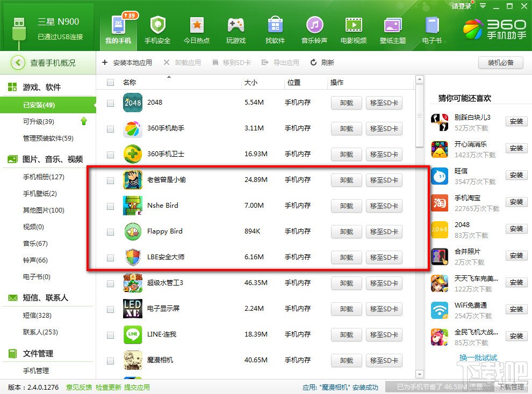Screen dimensions: 532x394
Task: Select 管理预装软件(59) in sidebar
Action: [48, 138]
